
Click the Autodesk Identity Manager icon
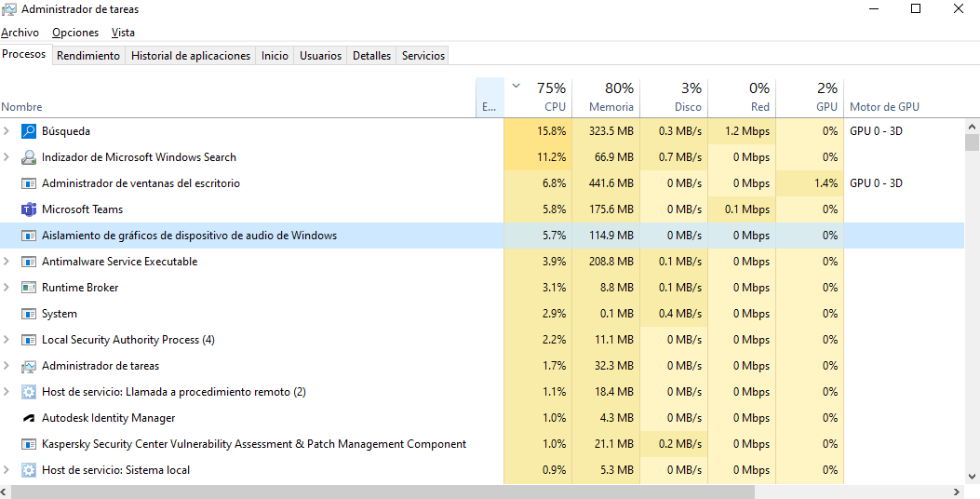pyautogui.click(x=29, y=418)
